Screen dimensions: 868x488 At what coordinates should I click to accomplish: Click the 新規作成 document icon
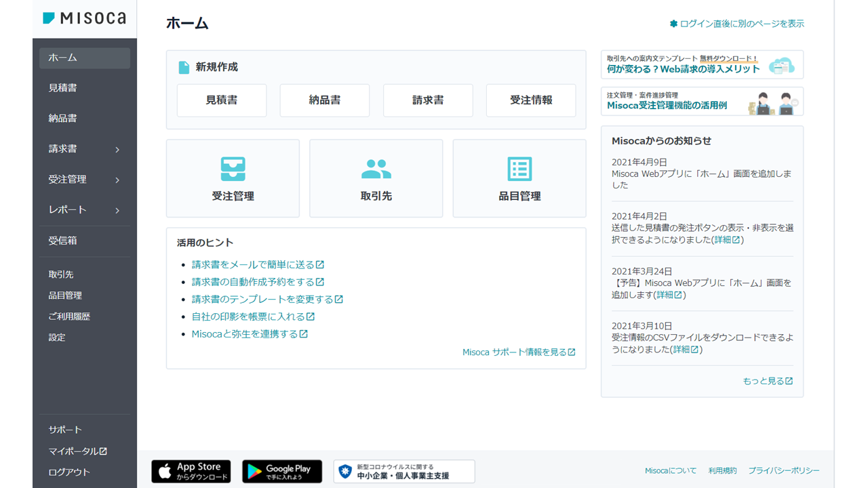pyautogui.click(x=184, y=67)
